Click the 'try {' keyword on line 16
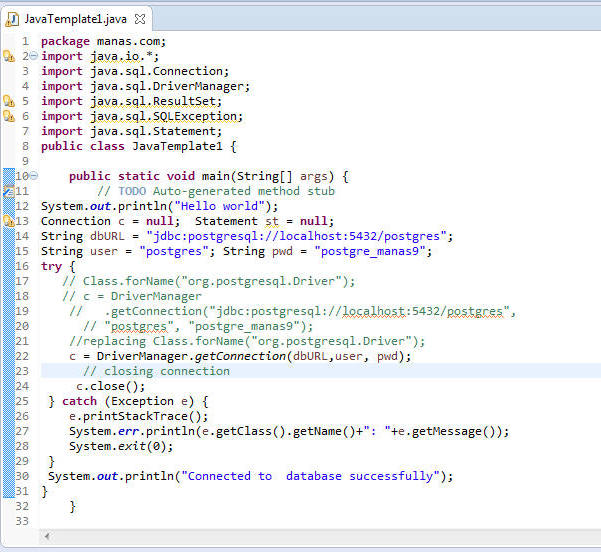 coord(58,266)
